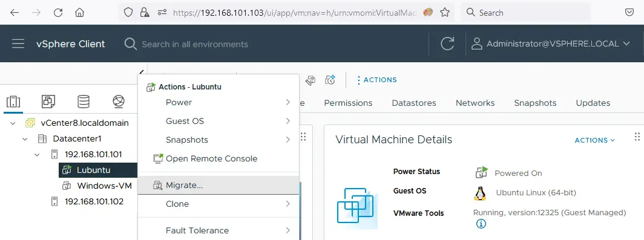Open the vSphere Client hamburger menu
The width and height of the screenshot is (644, 240).
[18, 44]
